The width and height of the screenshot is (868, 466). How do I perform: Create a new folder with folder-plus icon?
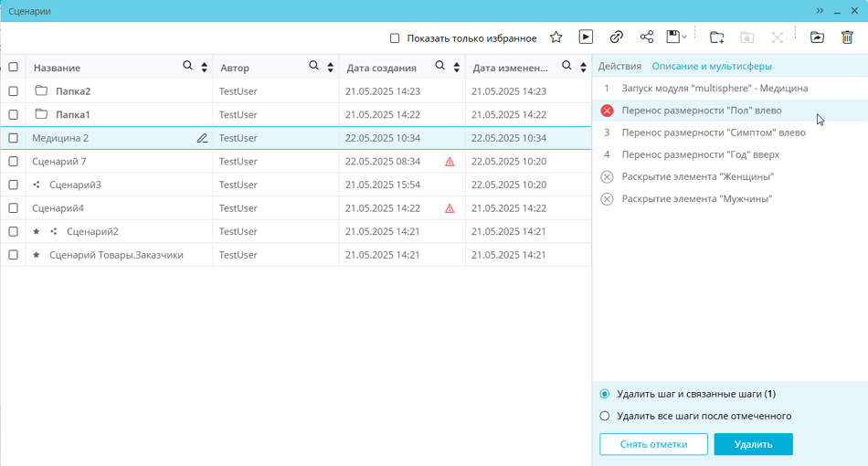coord(717,37)
